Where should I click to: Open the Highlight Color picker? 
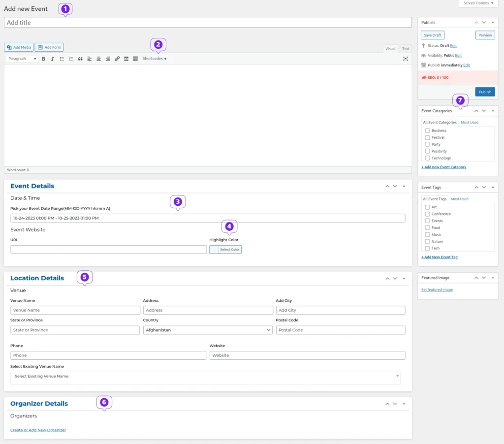tap(225, 250)
